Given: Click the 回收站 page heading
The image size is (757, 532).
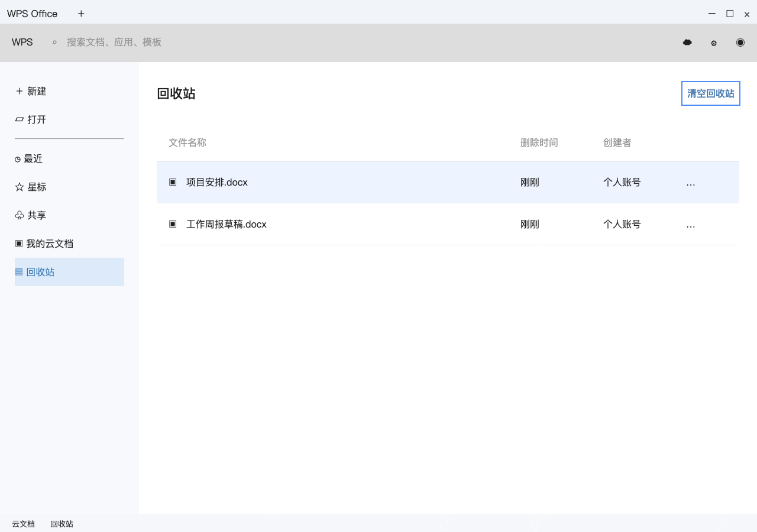Looking at the screenshot, I should click(x=176, y=93).
